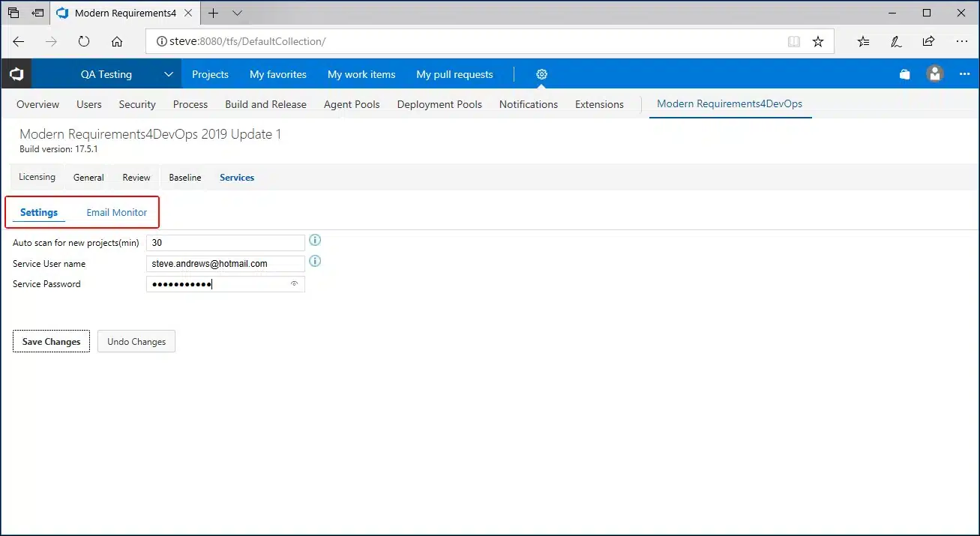
Task: Click the Save Changes button
Action: click(51, 342)
